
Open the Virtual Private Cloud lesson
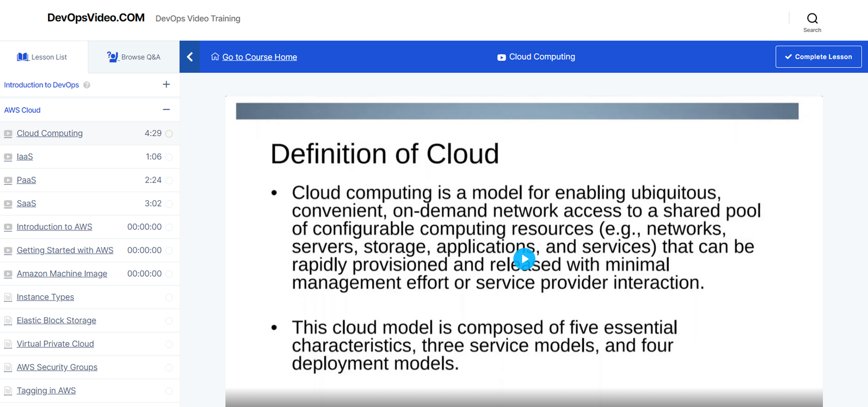coord(55,344)
